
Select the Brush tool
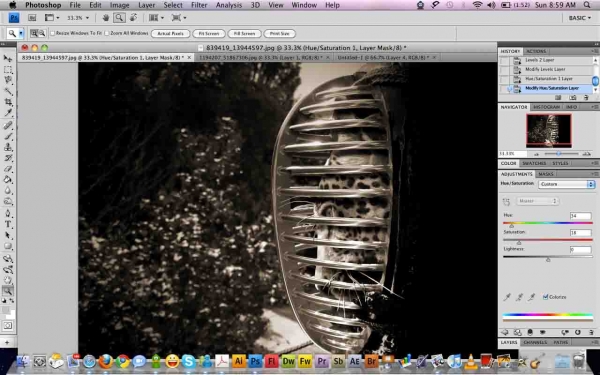point(8,136)
